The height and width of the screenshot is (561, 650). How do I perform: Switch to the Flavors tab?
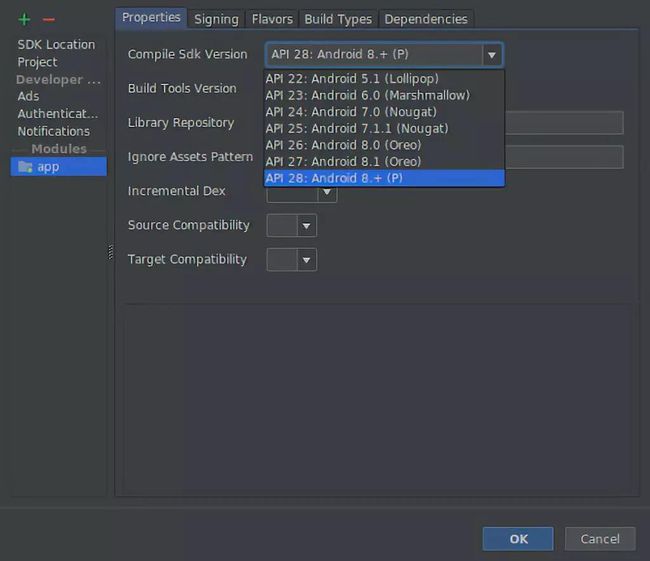coord(272,19)
